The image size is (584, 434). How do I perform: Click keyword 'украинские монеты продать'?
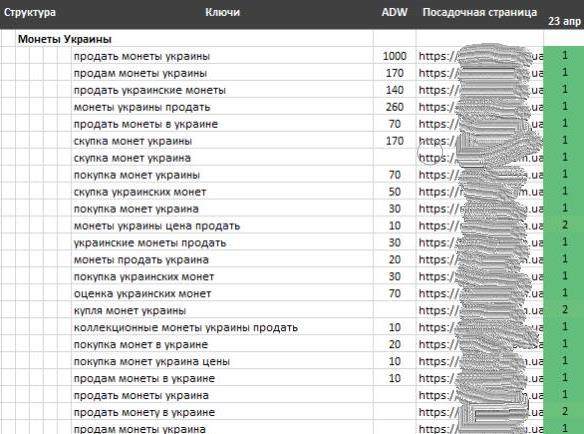point(150,243)
